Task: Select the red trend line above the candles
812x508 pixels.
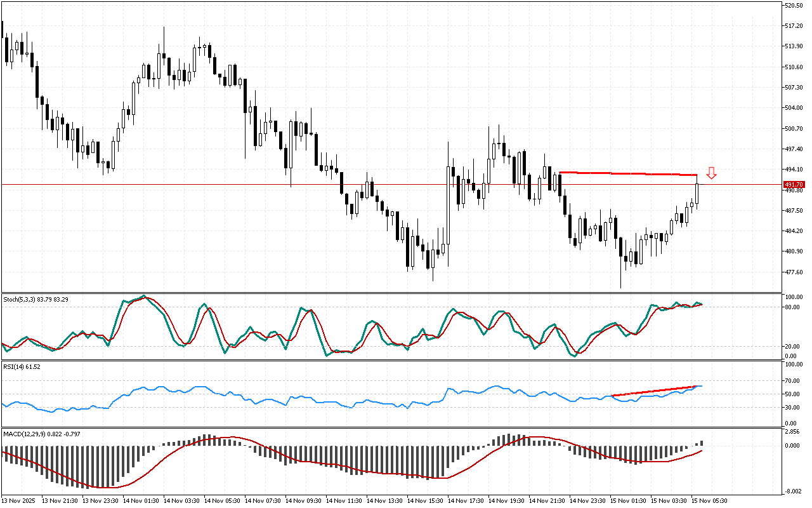Action: click(628, 173)
